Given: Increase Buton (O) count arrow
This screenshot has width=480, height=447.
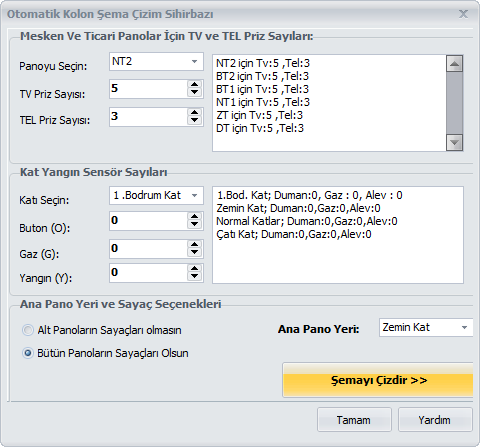Looking at the screenshot, I should click(x=194, y=216).
